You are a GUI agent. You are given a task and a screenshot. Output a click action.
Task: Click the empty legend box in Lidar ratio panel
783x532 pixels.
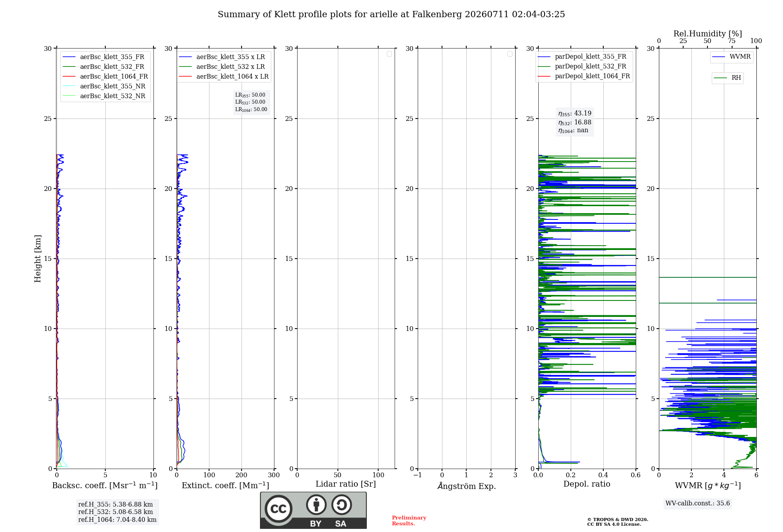click(389, 54)
